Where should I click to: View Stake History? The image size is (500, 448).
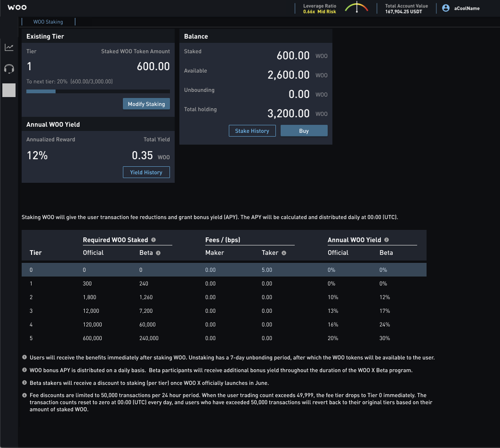tap(252, 131)
